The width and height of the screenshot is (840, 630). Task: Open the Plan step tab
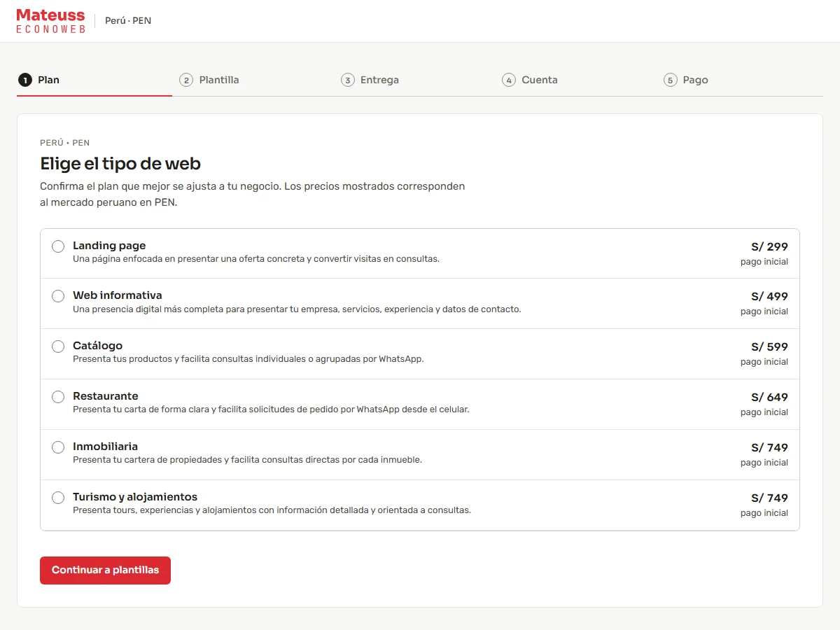(x=94, y=80)
